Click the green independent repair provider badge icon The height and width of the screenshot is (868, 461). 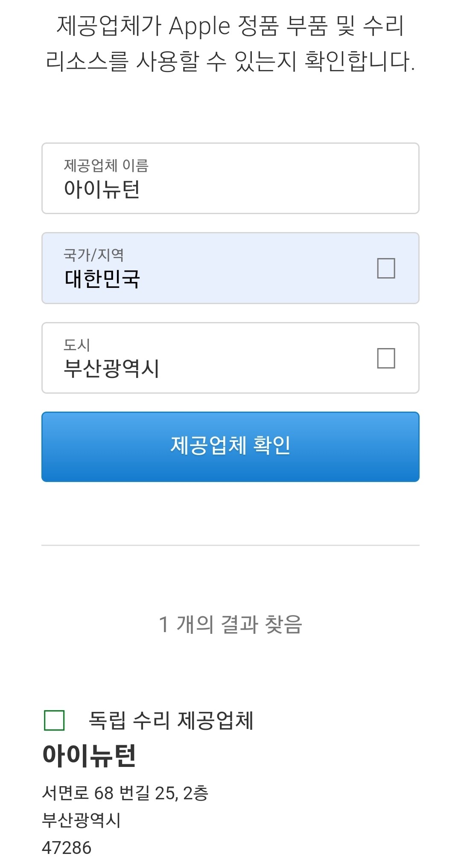coord(54,720)
